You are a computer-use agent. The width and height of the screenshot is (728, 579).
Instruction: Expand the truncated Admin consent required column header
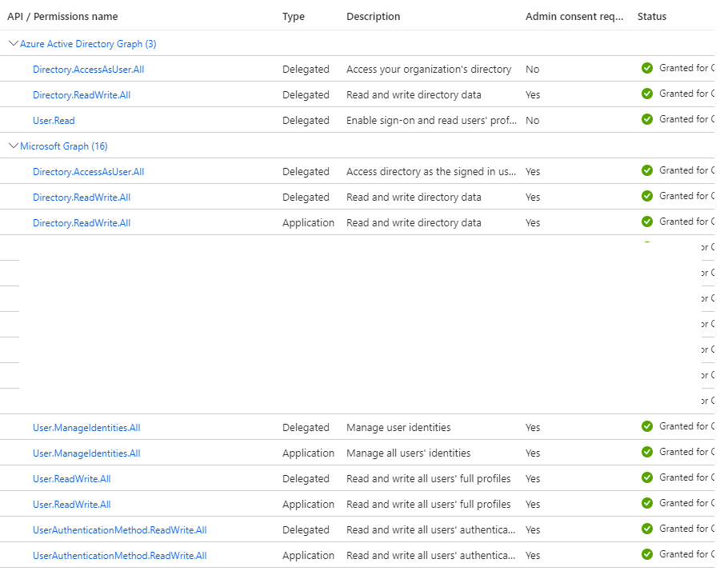574,16
